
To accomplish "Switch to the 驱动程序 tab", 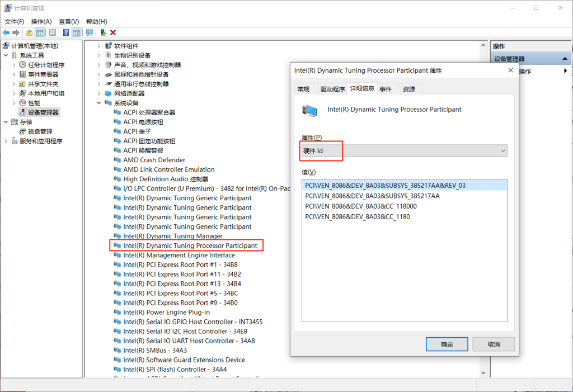I will tap(332, 89).
